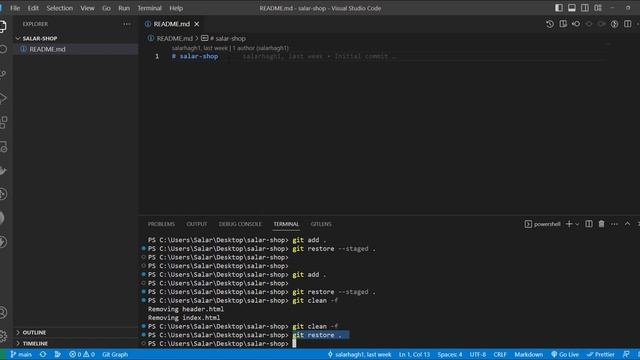Screen dimensions: 640x360
Task: Open changes with previous revision icon
Action: point(576,24)
